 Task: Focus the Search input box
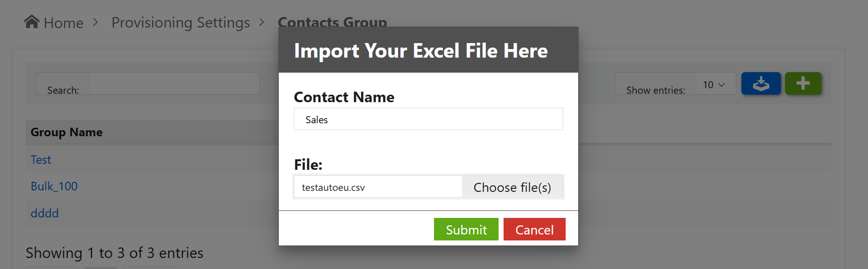tap(174, 84)
